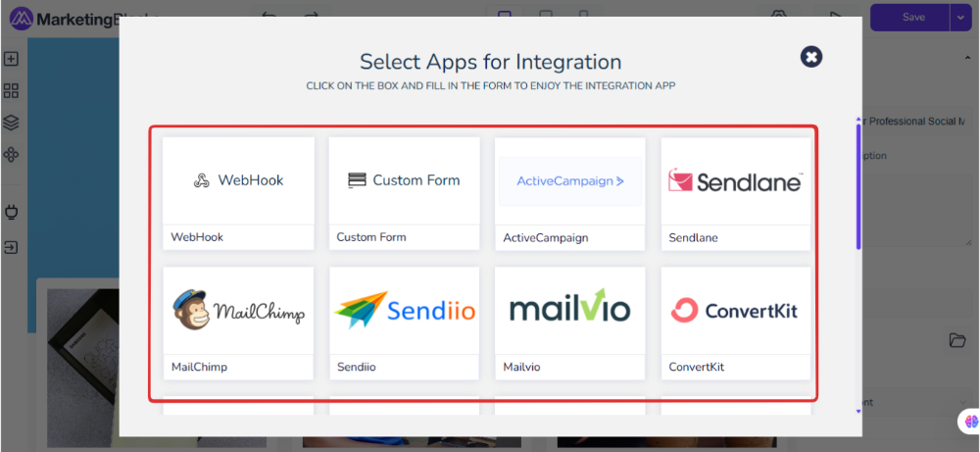Click the exit arrow icon in sidebar
The width and height of the screenshot is (980, 452).
tap(11, 247)
